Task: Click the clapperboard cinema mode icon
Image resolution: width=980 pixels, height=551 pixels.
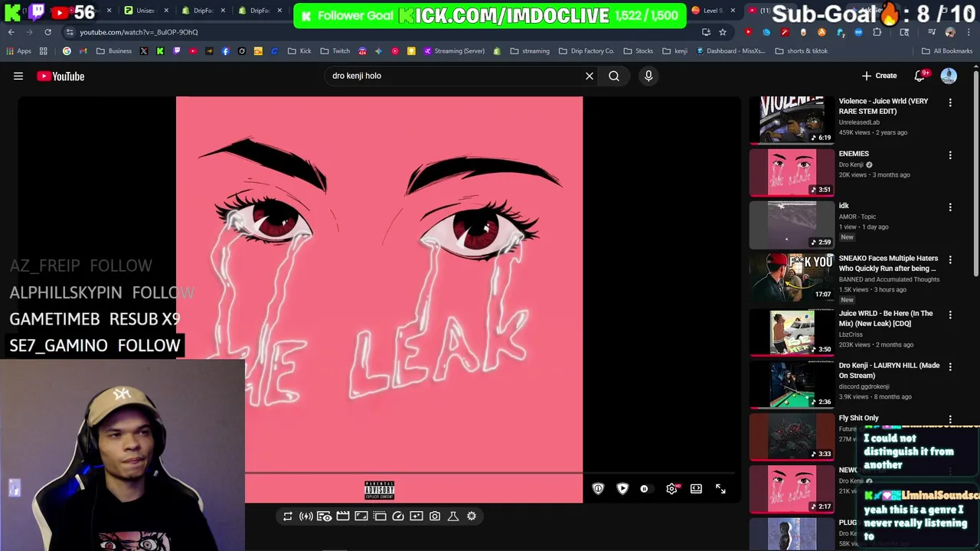Action: (343, 517)
